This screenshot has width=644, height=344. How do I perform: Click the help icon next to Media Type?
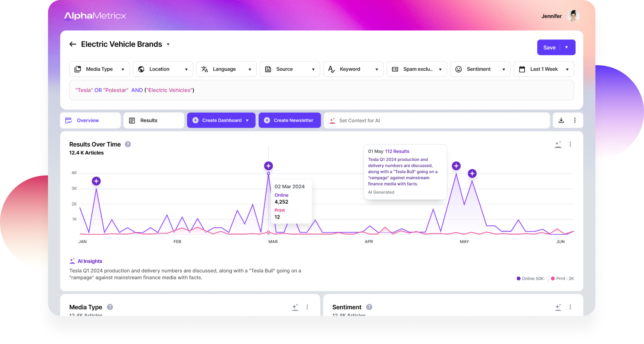pyautogui.click(x=110, y=307)
